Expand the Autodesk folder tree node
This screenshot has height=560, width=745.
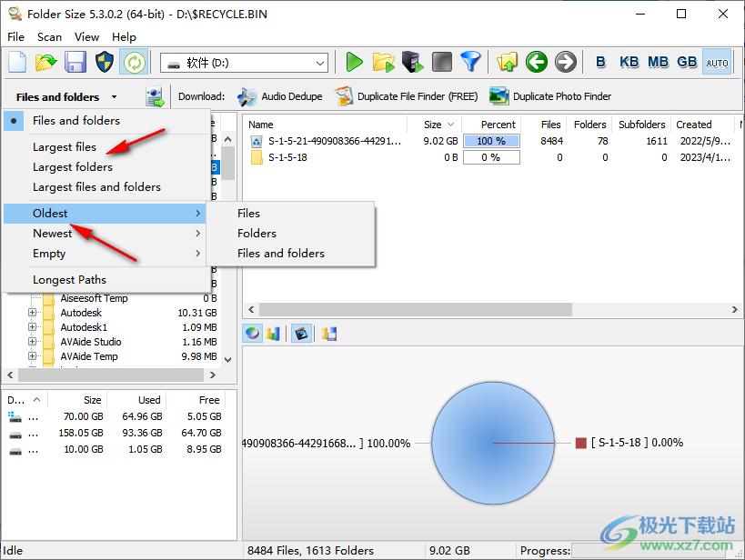(x=33, y=313)
